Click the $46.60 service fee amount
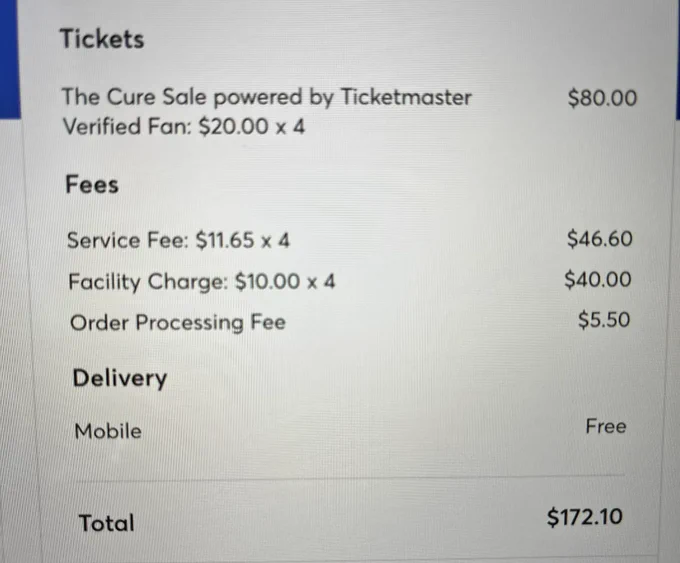Screen dimensions: 680x563 (x=600, y=239)
